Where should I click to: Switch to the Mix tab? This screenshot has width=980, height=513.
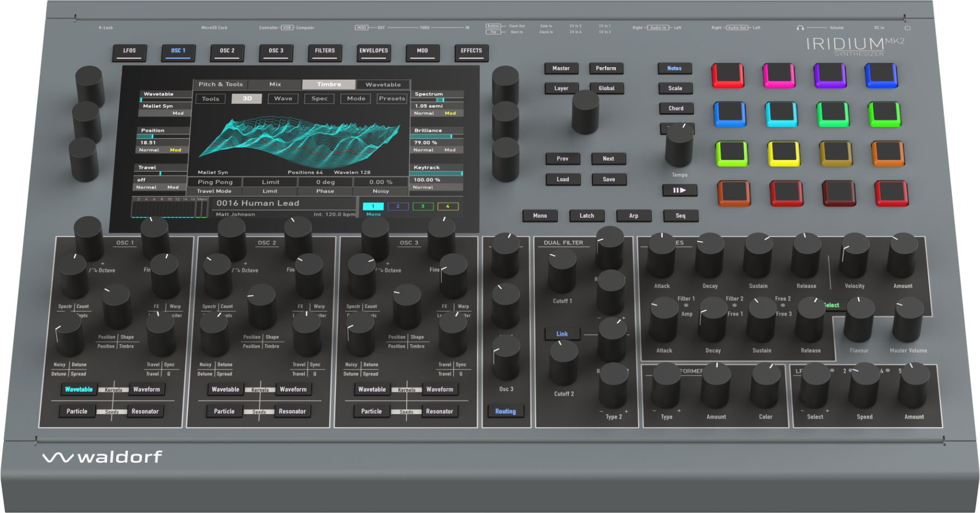(x=275, y=84)
